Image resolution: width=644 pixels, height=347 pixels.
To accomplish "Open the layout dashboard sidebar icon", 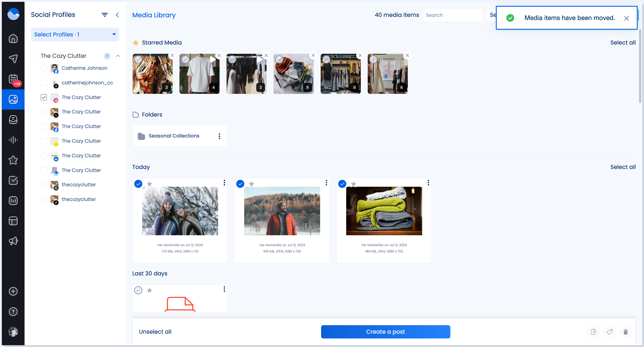I will click(x=13, y=221).
